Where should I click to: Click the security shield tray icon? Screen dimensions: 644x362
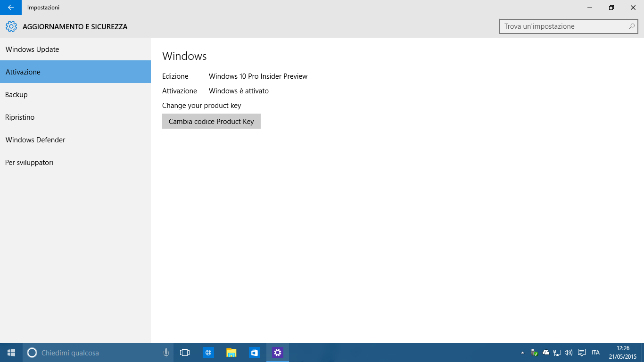tap(534, 353)
